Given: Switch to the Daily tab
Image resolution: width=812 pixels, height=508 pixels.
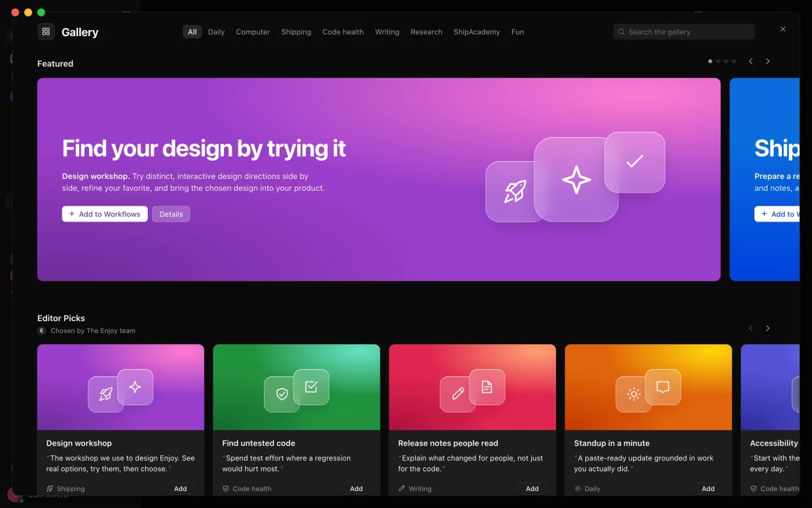Looking at the screenshot, I should pyautogui.click(x=216, y=31).
